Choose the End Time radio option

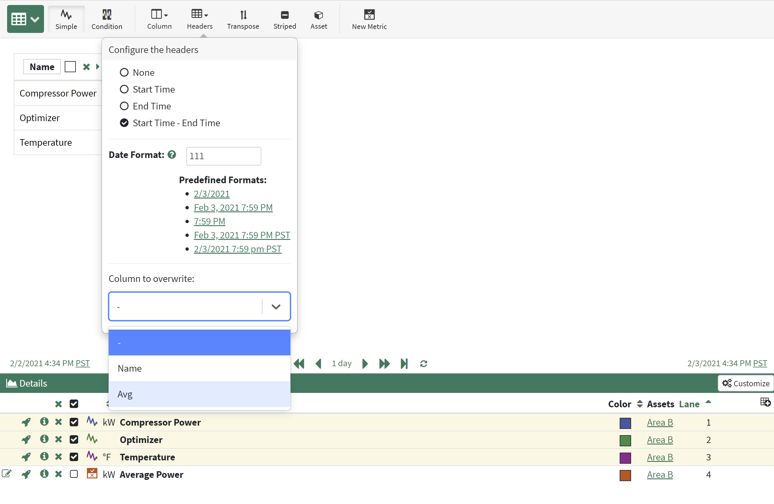[124, 106]
